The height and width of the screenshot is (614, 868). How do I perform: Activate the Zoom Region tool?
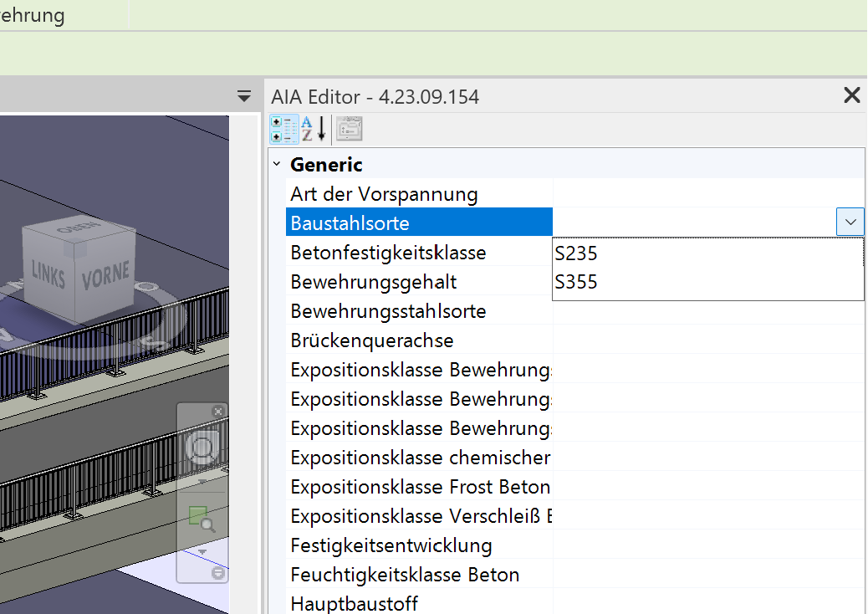point(199,519)
